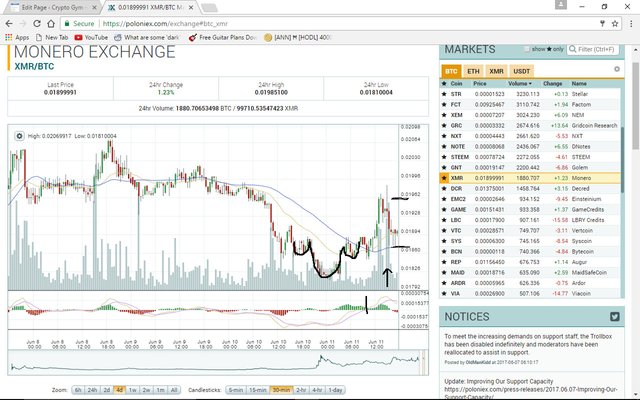Toggle the star for XEM NEM
This screenshot has height=400, width=640.
pyautogui.click(x=444, y=115)
